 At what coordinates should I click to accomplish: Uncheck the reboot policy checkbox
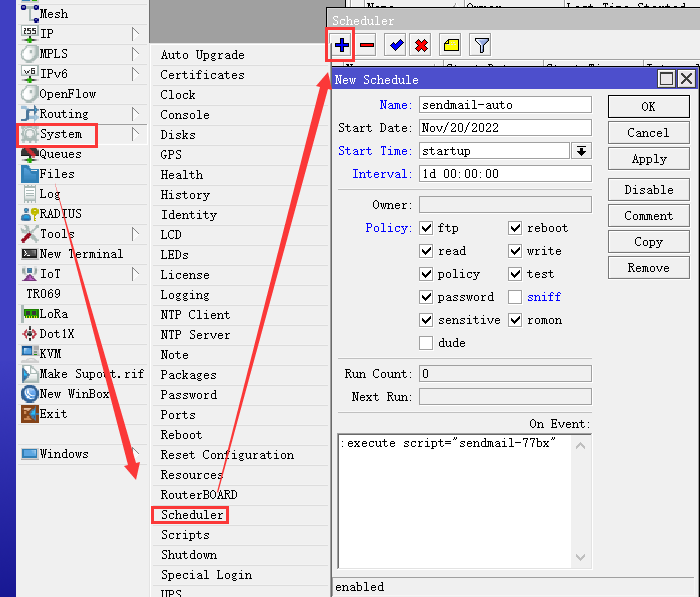515,228
